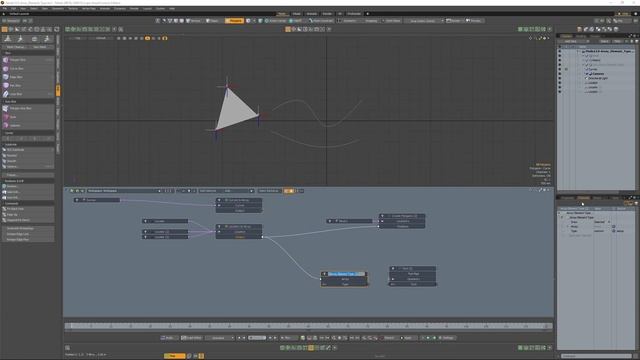Click the orange viewport layout icon at center

(x=288, y=29)
